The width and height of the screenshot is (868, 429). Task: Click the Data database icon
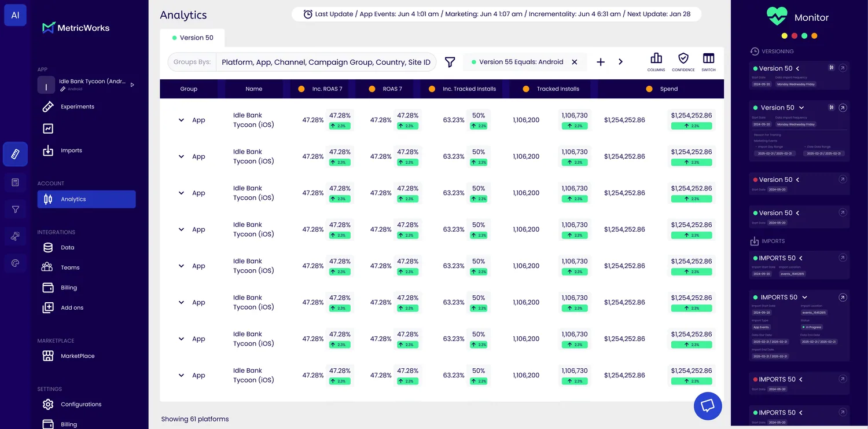[x=49, y=247]
